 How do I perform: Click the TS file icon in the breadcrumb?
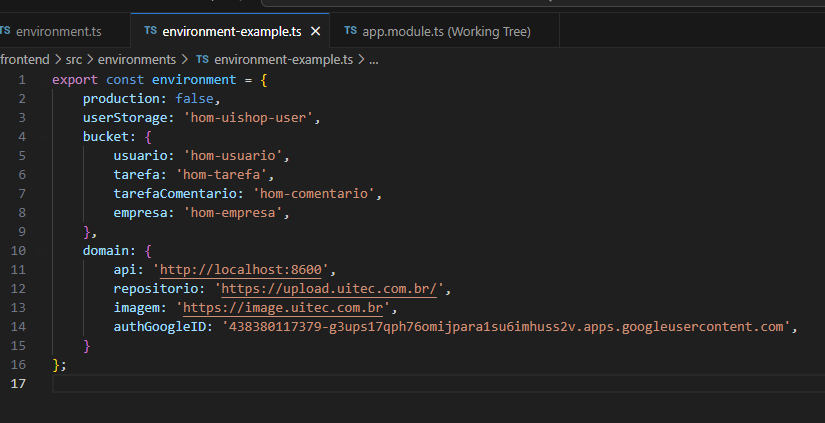(x=202, y=60)
